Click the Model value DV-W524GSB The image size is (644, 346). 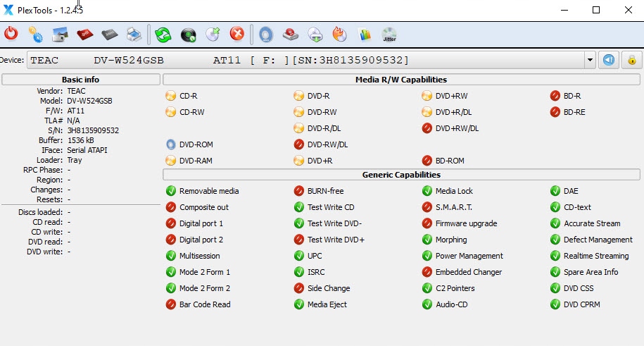(89, 101)
